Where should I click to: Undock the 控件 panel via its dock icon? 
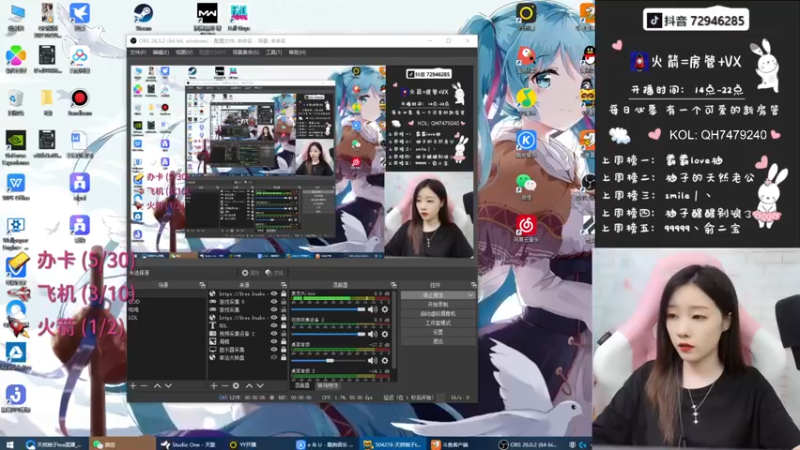[473, 285]
